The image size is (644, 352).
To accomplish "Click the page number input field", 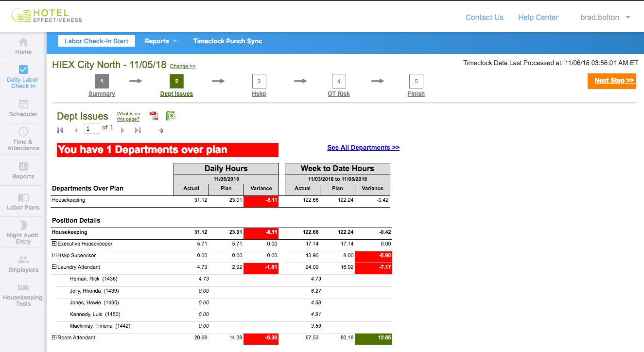I will pyautogui.click(x=92, y=128).
